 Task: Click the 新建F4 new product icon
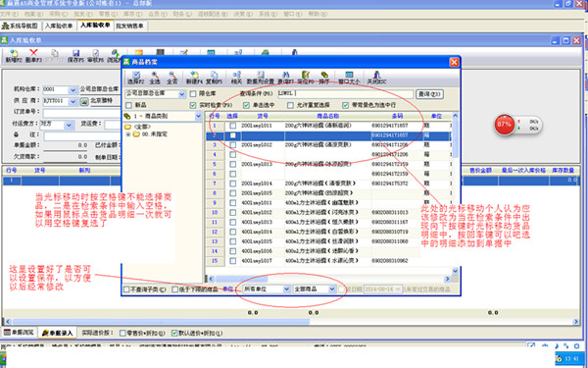[194, 79]
